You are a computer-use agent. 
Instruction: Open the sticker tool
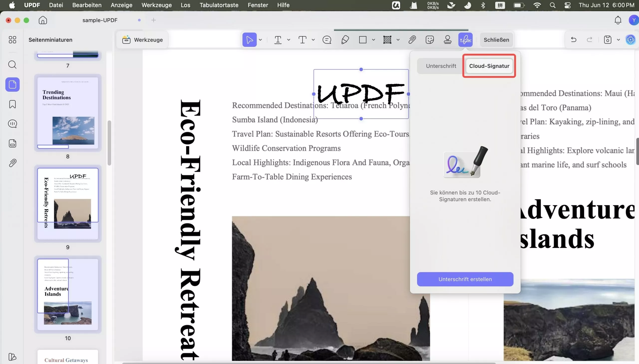(x=430, y=40)
